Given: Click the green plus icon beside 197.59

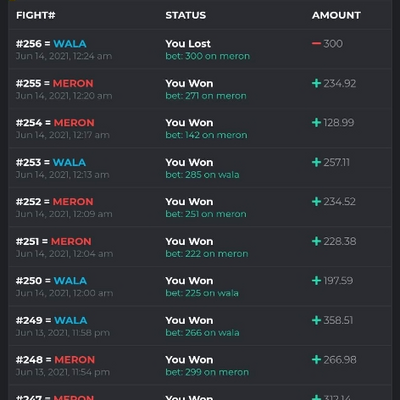Looking at the screenshot, I should (316, 280).
